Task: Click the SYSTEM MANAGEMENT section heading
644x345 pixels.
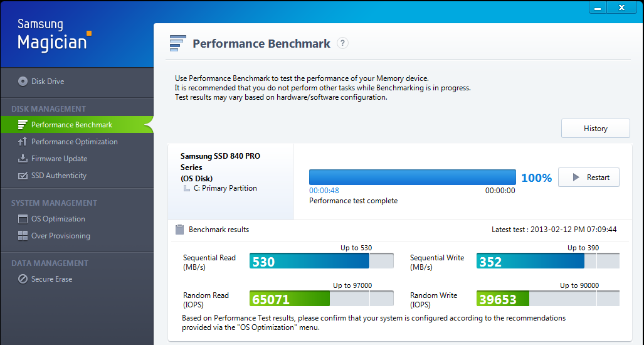Action: click(54, 203)
